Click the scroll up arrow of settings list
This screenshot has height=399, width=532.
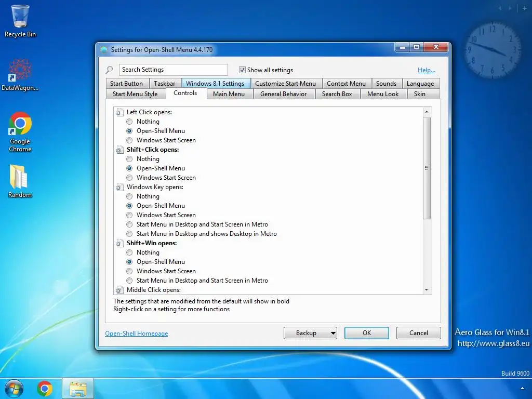point(427,112)
